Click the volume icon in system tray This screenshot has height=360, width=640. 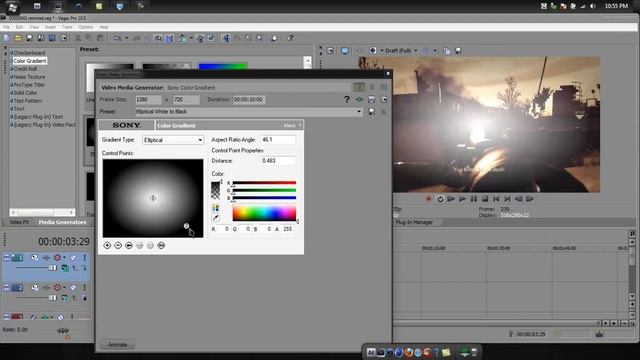click(593, 6)
